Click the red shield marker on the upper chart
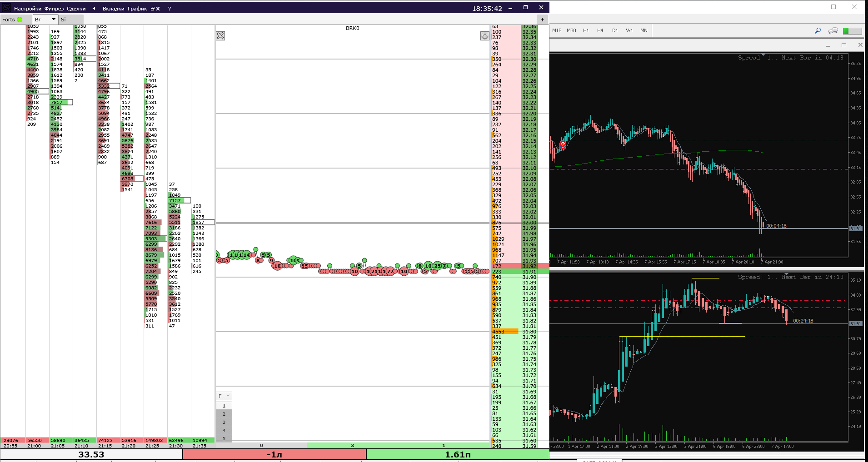 tap(563, 145)
